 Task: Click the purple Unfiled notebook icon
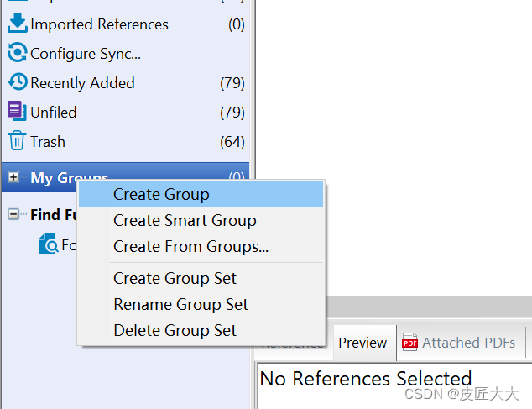tap(17, 111)
